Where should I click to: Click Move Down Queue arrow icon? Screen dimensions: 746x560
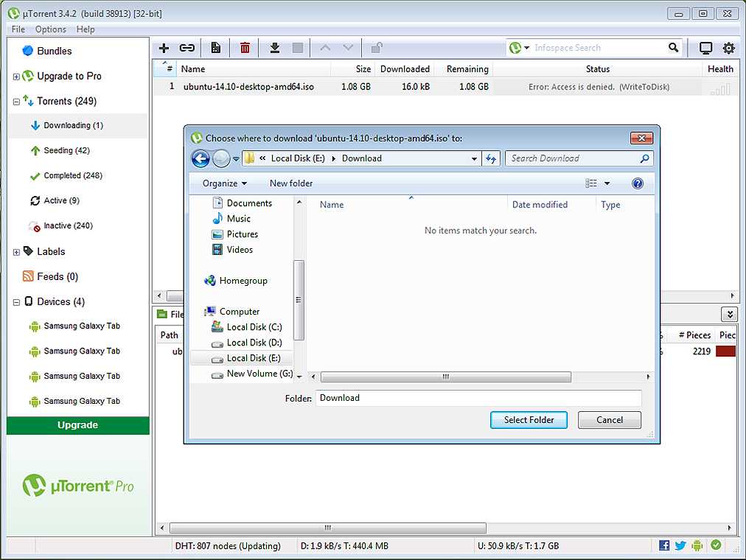pyautogui.click(x=348, y=48)
